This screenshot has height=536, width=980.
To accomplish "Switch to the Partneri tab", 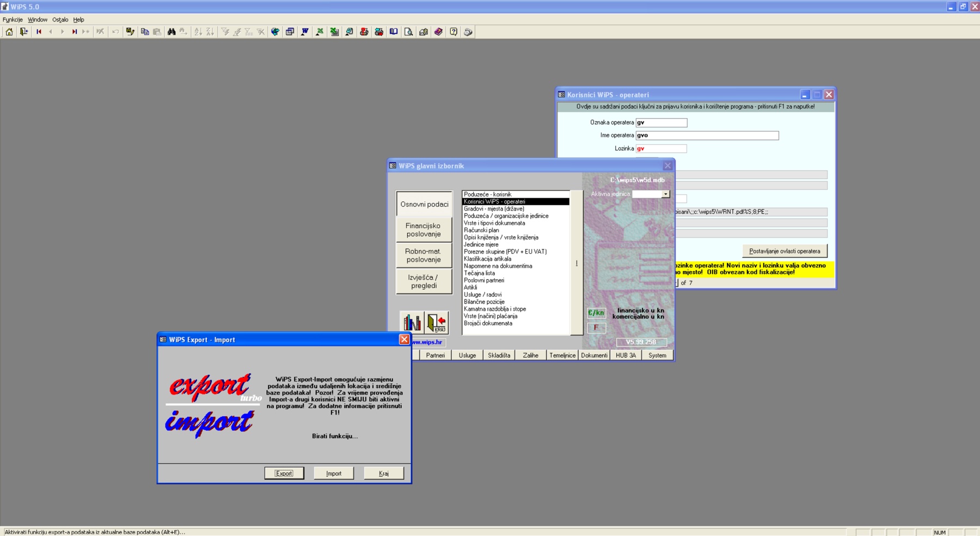I will point(435,355).
